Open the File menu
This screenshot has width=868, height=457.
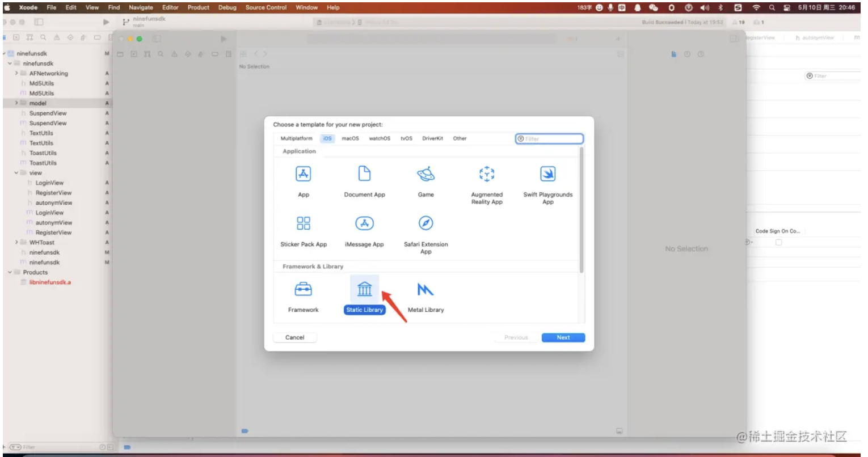pyautogui.click(x=52, y=7)
